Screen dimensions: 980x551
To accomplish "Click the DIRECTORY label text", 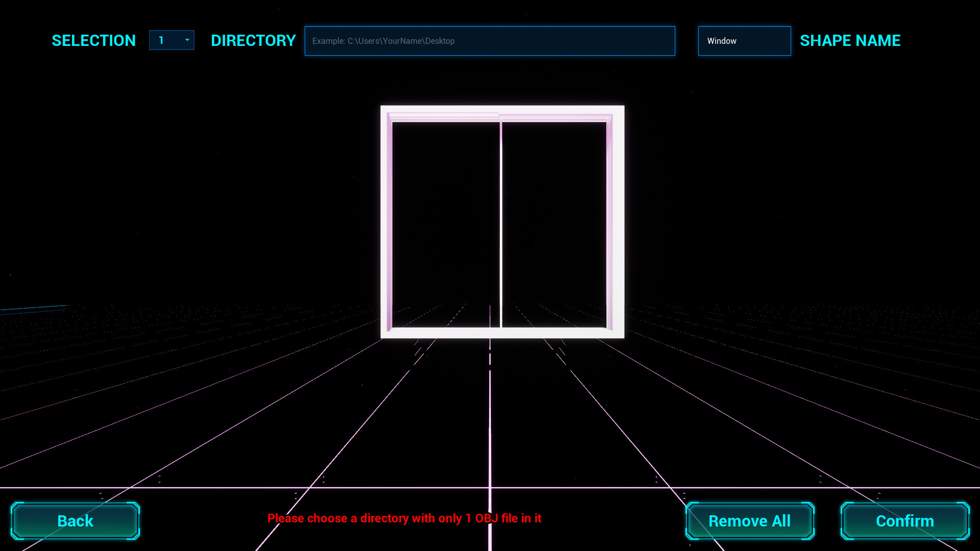I will [253, 41].
